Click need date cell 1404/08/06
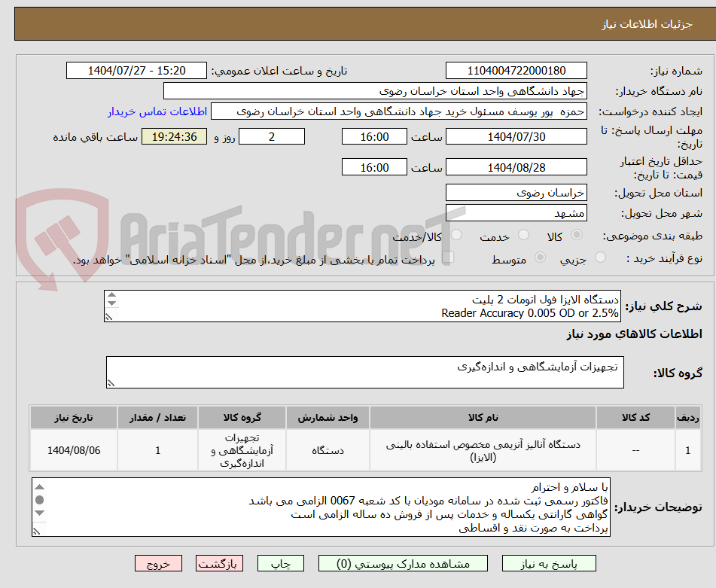 point(74,450)
